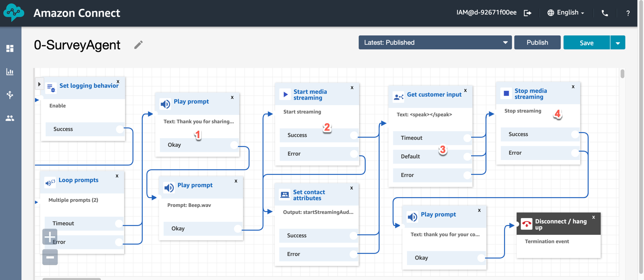This screenshot has width=644, height=280.
Task: Click the Loop prompts block icon
Action: [50, 183]
